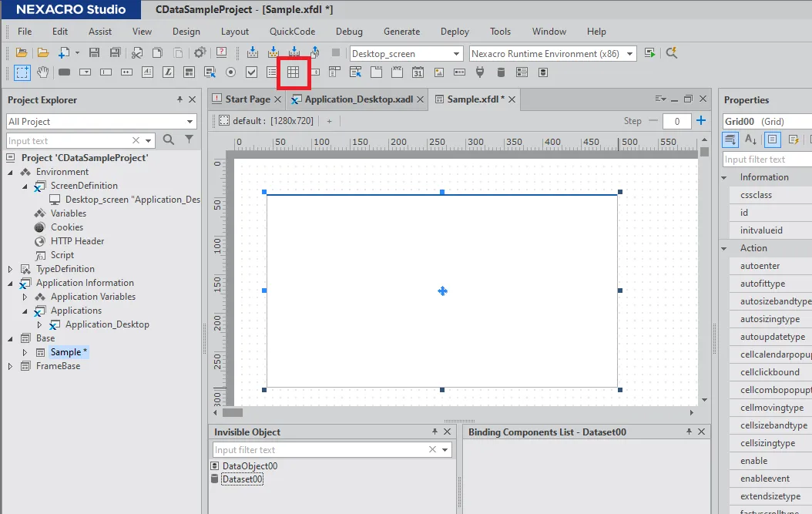The image size is (812, 514).
Task: Select the Grid component in the toolbar
Action: point(293,72)
